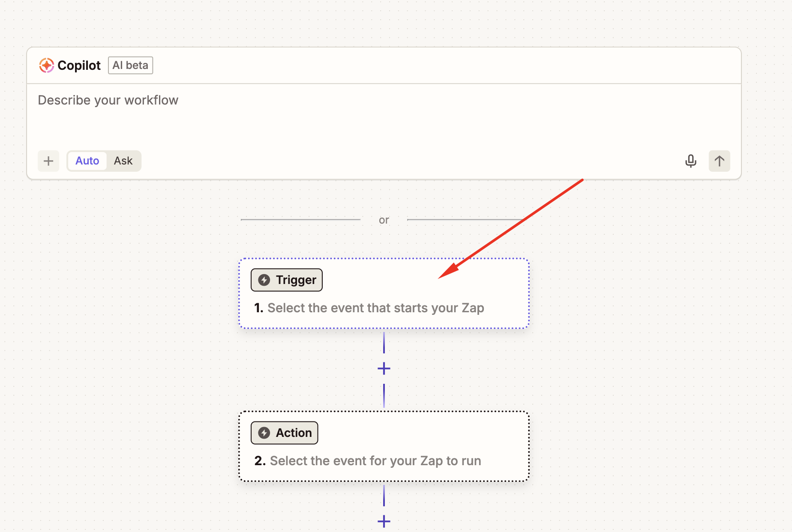Click the Trigger label button
792x532 pixels.
[287, 280]
